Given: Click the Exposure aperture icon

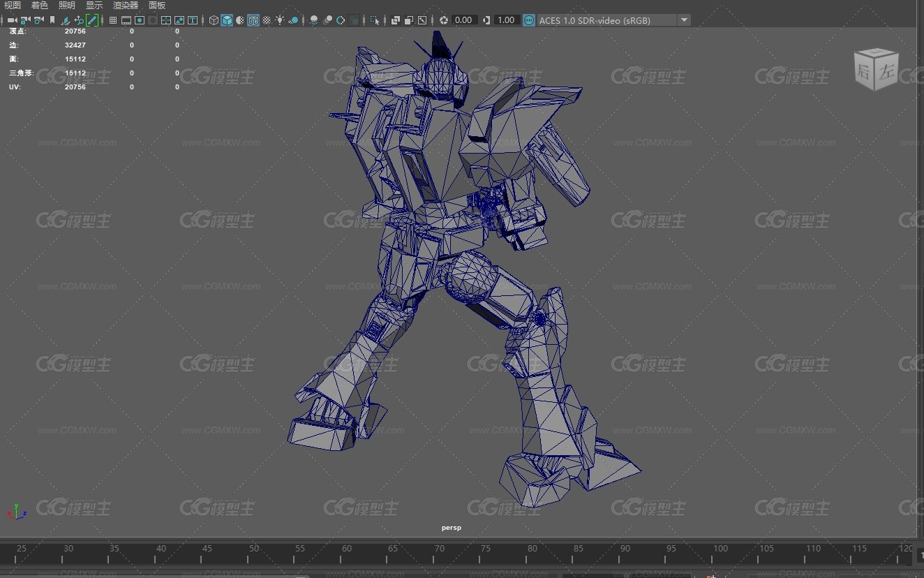Looking at the screenshot, I should 443,20.
